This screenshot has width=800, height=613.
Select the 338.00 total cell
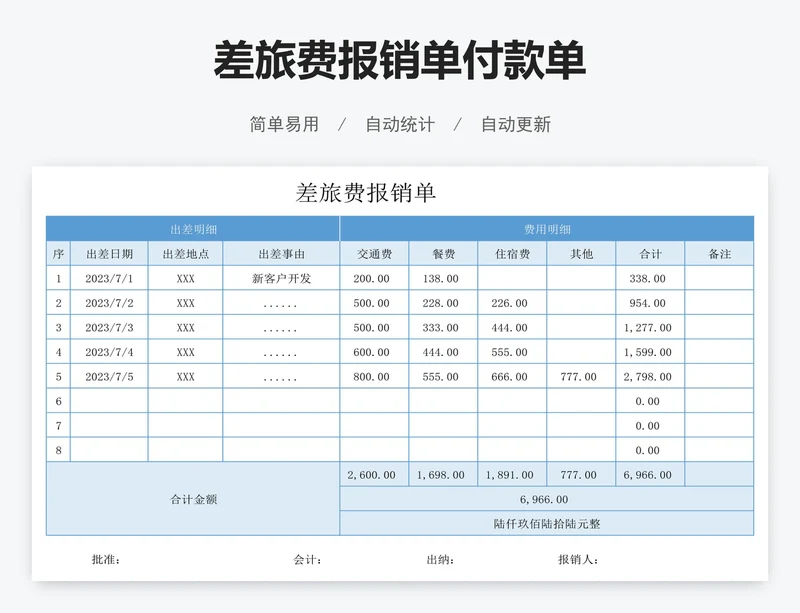coord(650,279)
